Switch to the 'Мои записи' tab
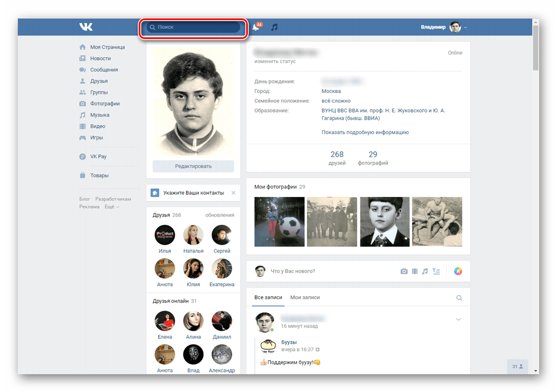The image size is (557, 392). (305, 297)
